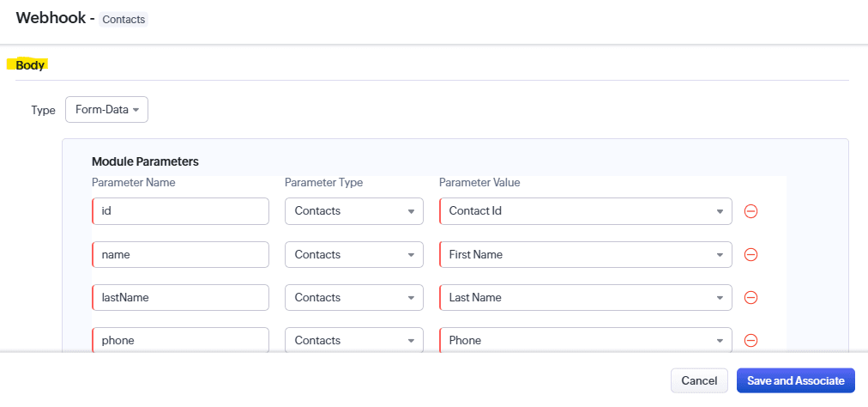Image resolution: width=868 pixels, height=407 pixels.
Task: Delete the phone parameter row
Action: point(750,340)
